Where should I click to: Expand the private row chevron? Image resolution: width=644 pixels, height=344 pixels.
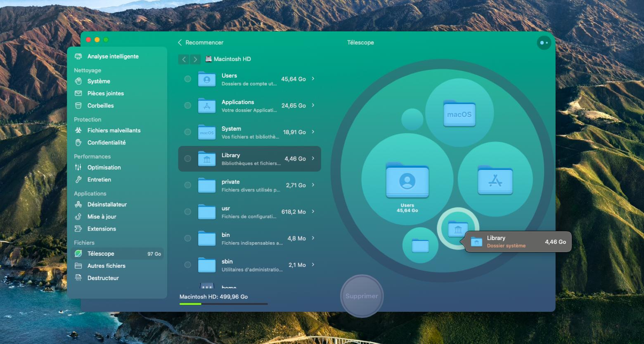click(313, 185)
